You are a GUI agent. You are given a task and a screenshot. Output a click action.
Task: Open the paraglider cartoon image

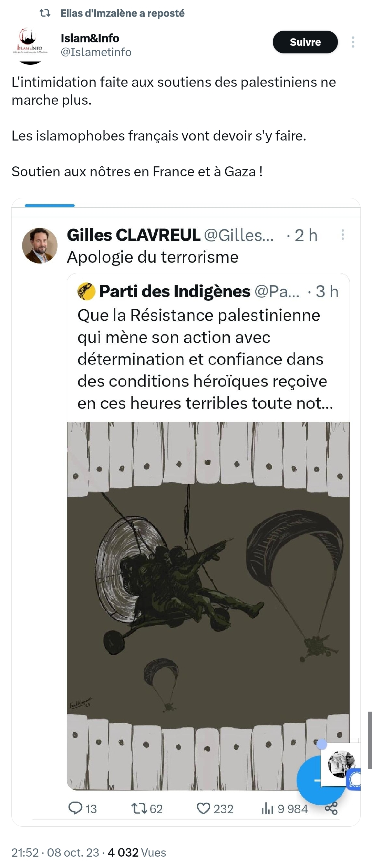pyautogui.click(x=208, y=606)
